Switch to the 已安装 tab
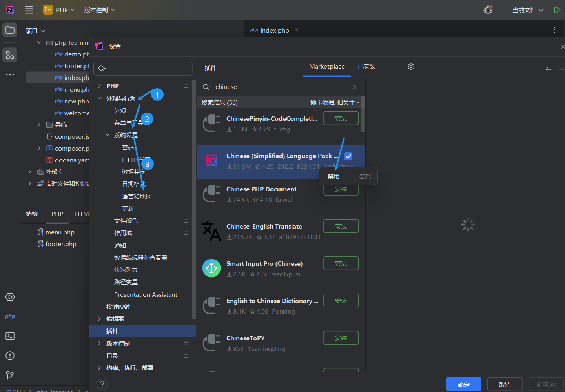Screen dimensions: 565x392 click(367, 67)
